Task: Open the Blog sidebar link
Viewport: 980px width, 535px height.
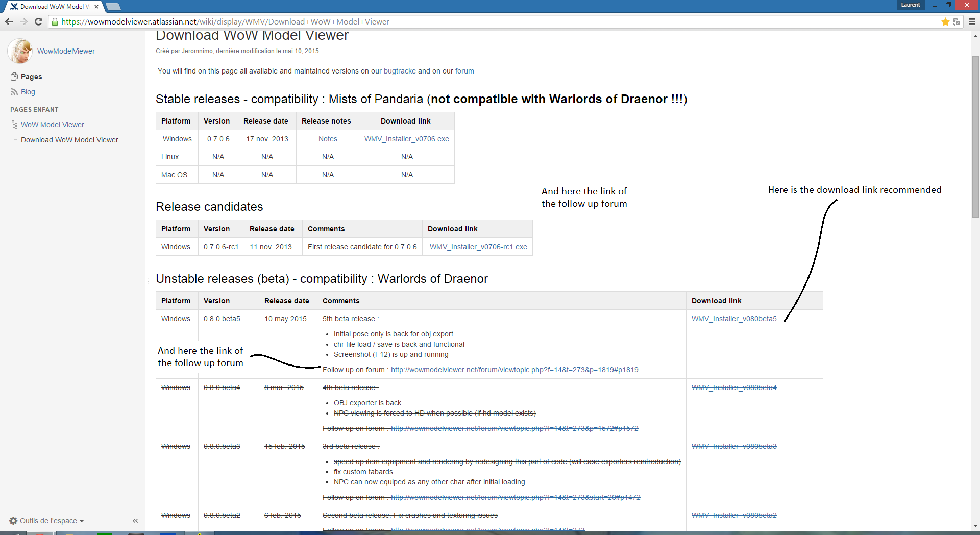Action: (28, 92)
